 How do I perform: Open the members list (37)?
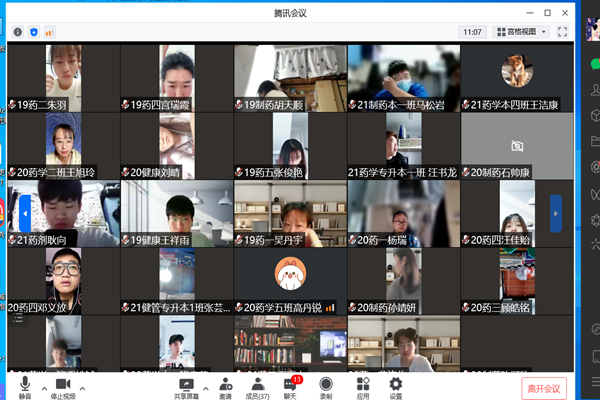(x=258, y=385)
